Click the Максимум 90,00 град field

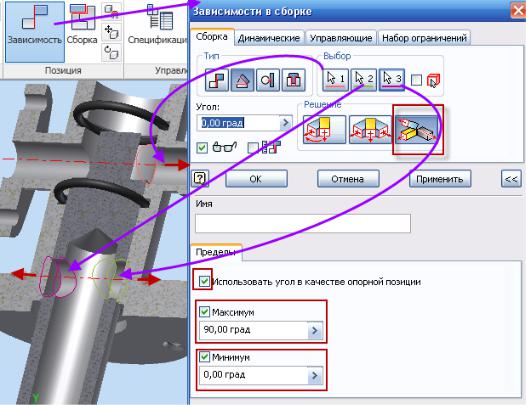coord(253,331)
